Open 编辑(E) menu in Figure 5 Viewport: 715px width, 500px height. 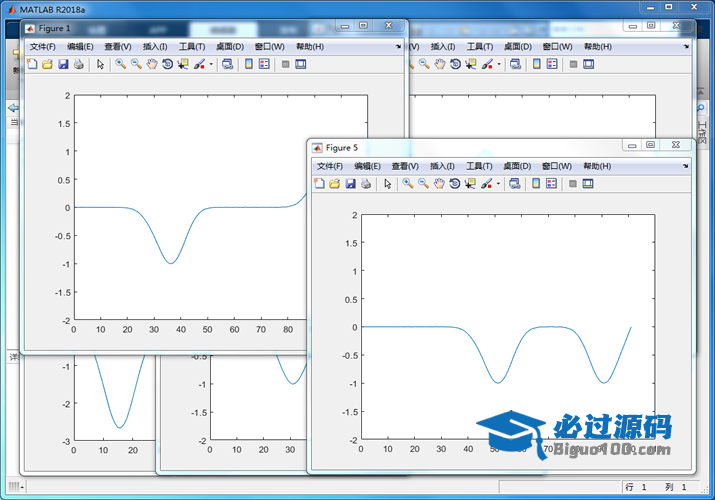coord(368,166)
